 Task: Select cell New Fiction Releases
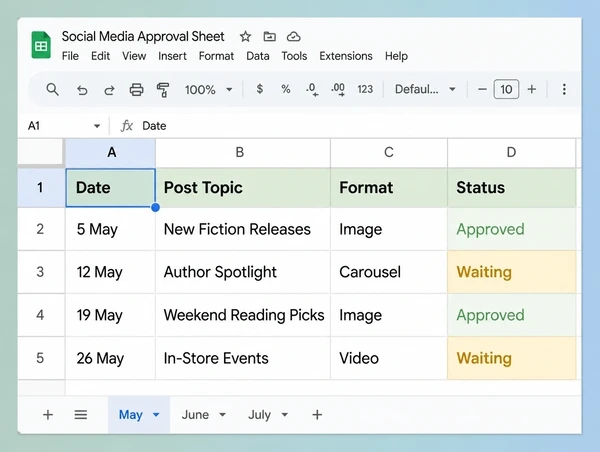click(243, 229)
